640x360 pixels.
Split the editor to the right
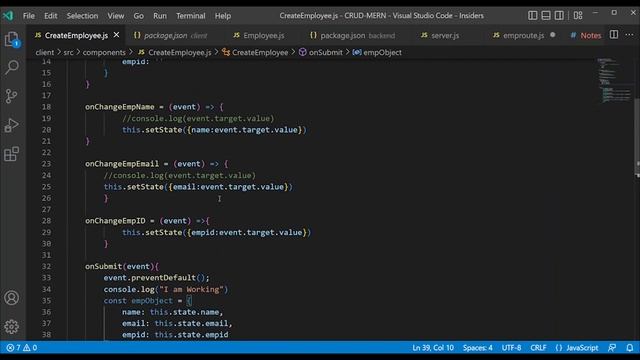coord(614,35)
